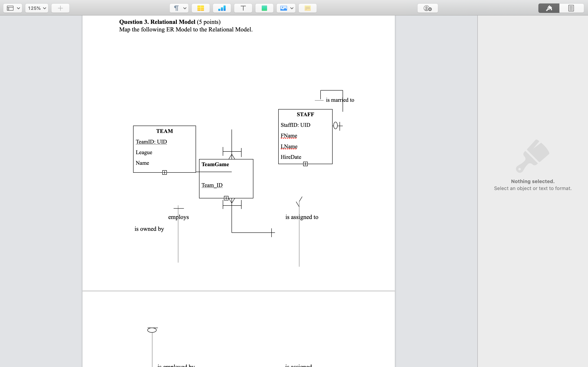
Task: Add a text box using the T icon
Action: pos(243,8)
